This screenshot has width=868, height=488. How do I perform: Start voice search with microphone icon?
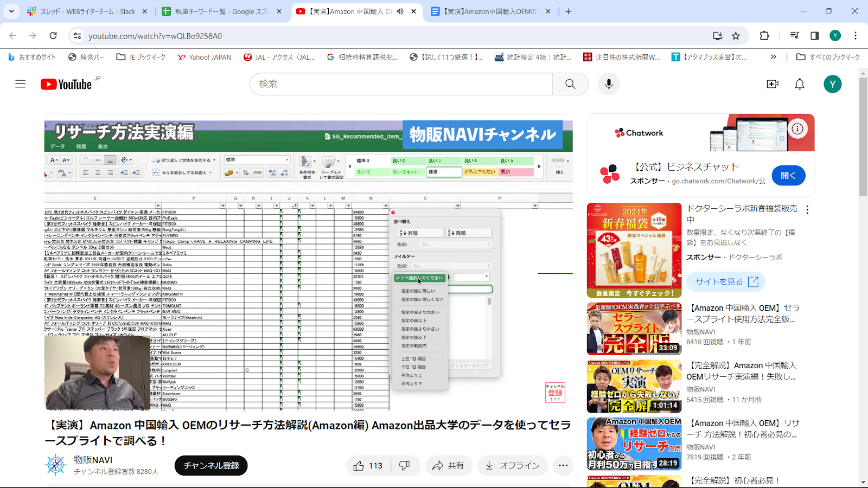click(609, 84)
